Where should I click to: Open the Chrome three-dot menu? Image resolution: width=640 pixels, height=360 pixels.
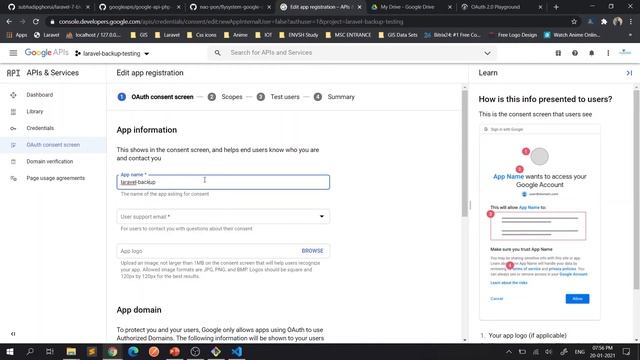[x=631, y=22]
